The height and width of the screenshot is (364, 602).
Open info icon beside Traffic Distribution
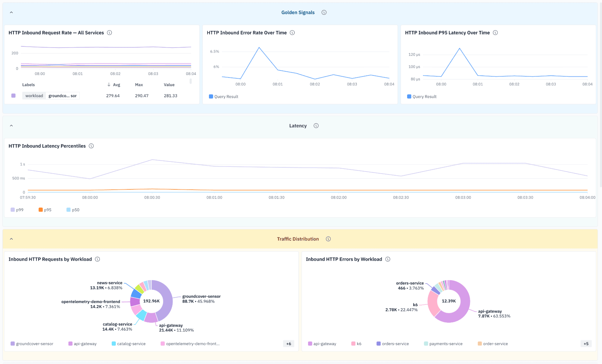(x=328, y=239)
